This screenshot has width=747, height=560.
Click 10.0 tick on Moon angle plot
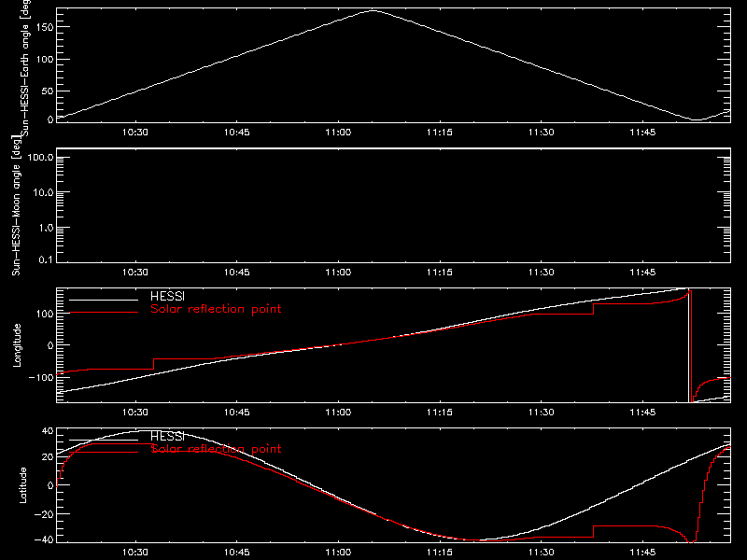click(x=43, y=192)
